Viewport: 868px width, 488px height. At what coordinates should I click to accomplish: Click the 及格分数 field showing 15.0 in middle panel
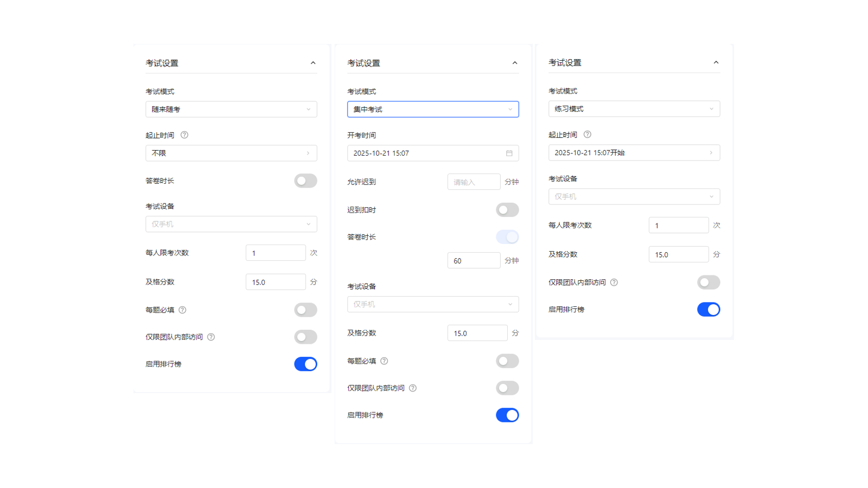point(477,332)
